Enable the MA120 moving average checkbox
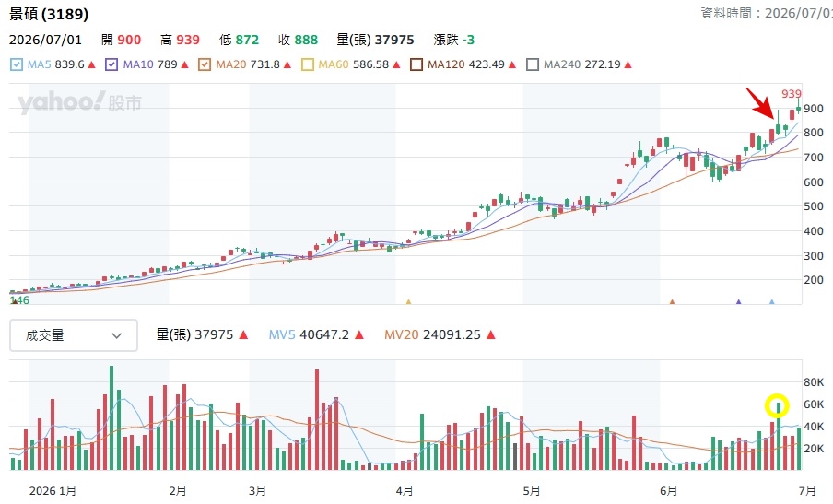 coord(416,64)
